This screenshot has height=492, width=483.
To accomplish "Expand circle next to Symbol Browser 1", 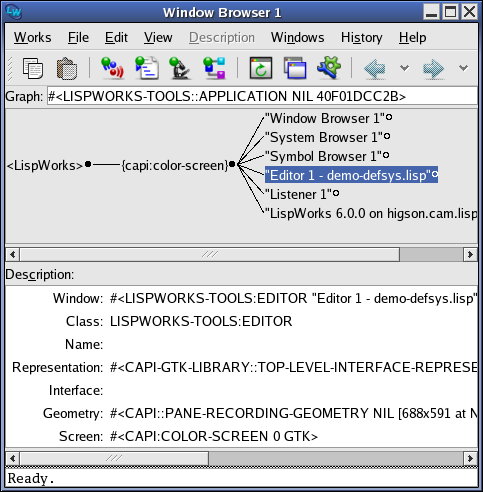I will tap(386, 155).
